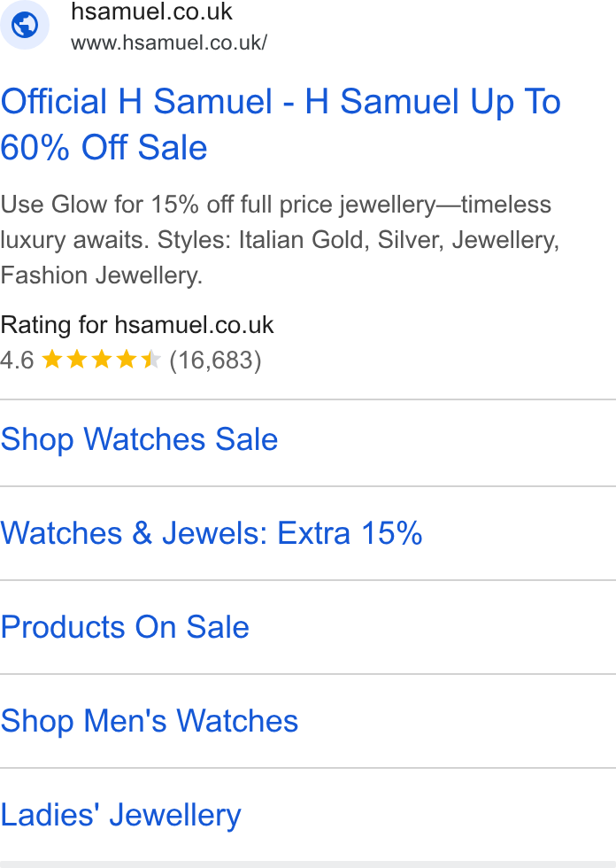Screen dimensions: 616x868
Task: Click 'Fashion Jewellery.' in the description
Action: [x=102, y=275]
